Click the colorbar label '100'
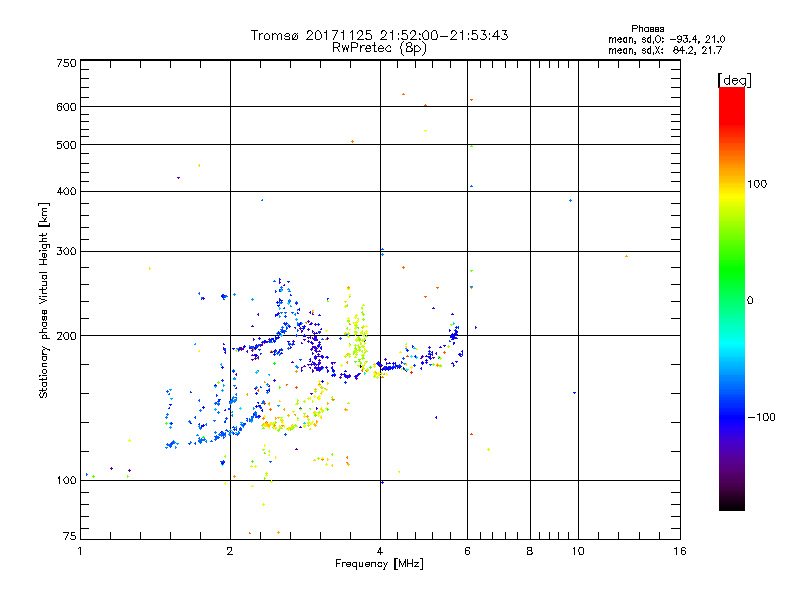The image size is (800, 600). pyautogui.click(x=757, y=184)
